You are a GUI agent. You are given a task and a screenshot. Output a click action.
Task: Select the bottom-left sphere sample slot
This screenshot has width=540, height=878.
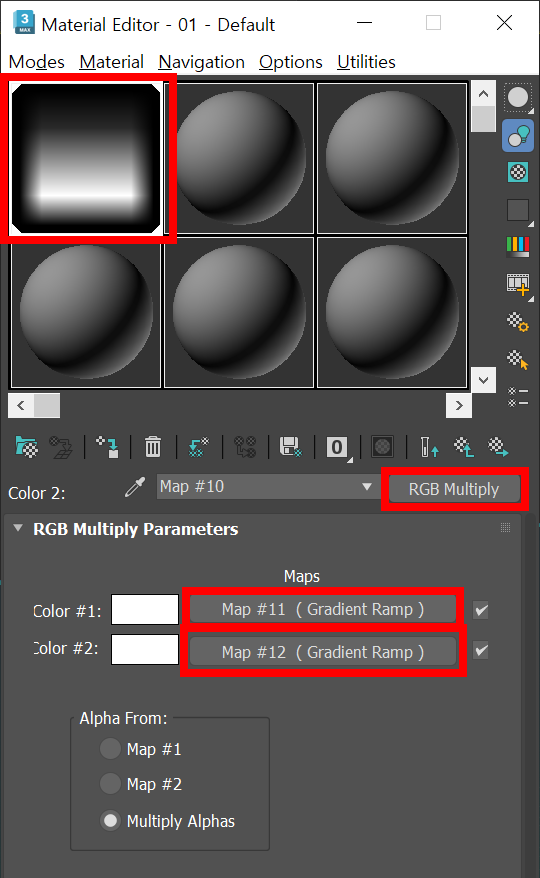tap(86, 312)
